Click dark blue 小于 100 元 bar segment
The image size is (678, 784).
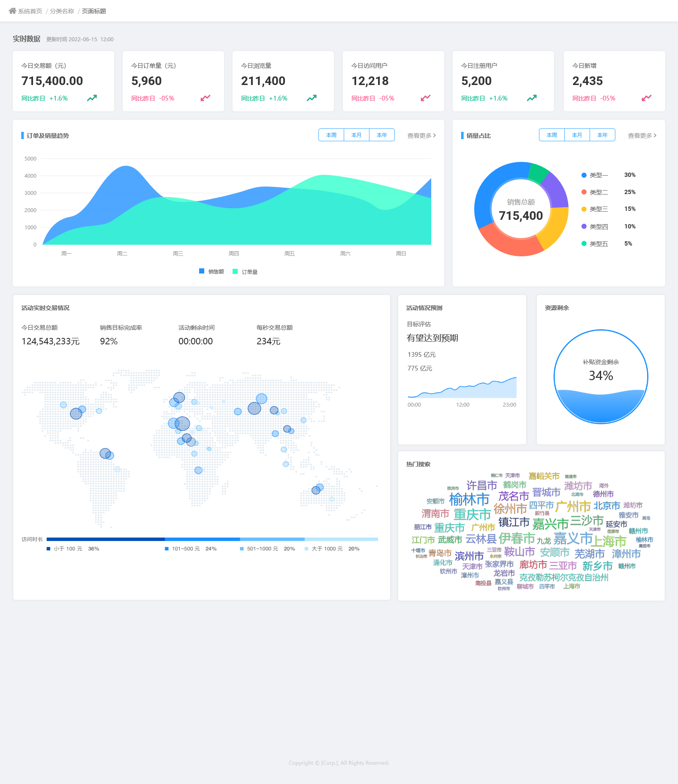coord(106,539)
